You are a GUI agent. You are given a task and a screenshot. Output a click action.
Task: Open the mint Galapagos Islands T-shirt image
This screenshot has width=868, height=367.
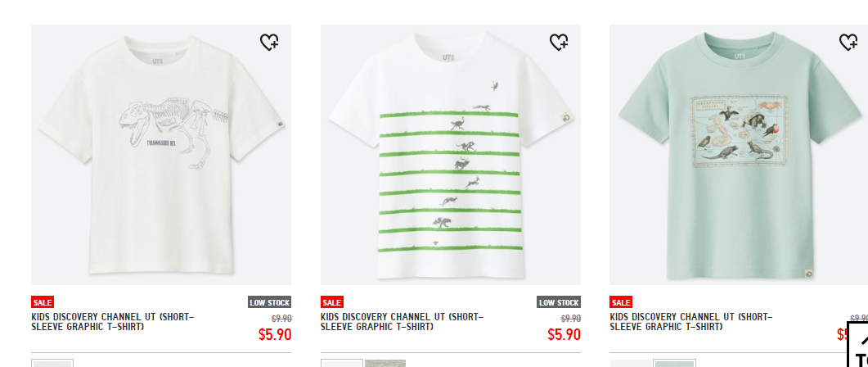pos(739,155)
